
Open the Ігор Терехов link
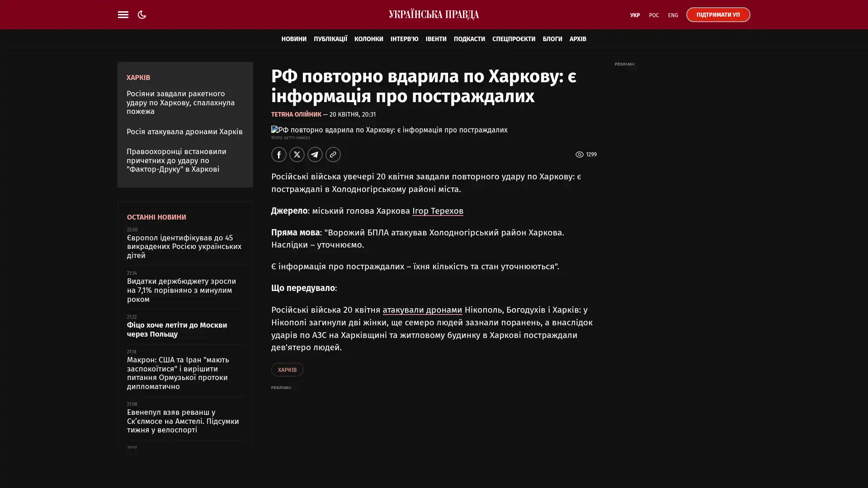pos(437,211)
